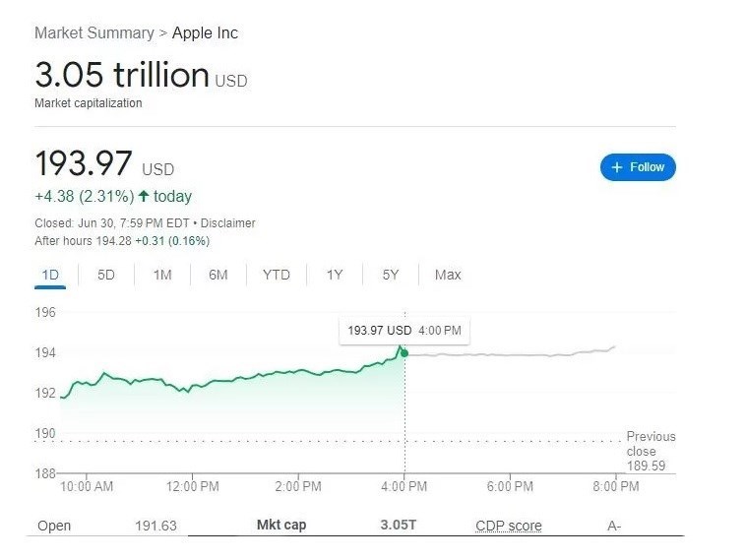Open the Max range tab
The width and height of the screenshot is (746, 560).
[x=448, y=275]
